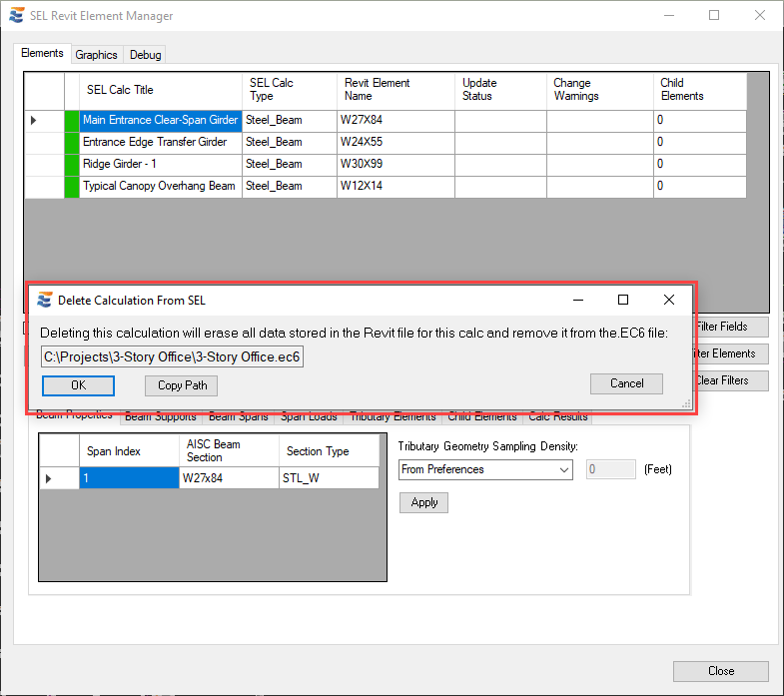The width and height of the screenshot is (784, 696).
Task: Click green status cell for Ridge Girder - 1
Action: [x=72, y=165]
